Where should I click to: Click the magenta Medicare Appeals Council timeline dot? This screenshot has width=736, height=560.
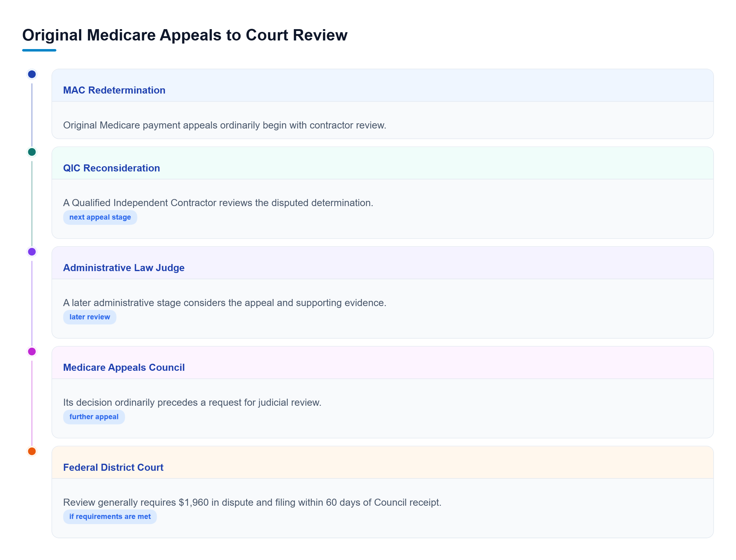[x=32, y=351]
